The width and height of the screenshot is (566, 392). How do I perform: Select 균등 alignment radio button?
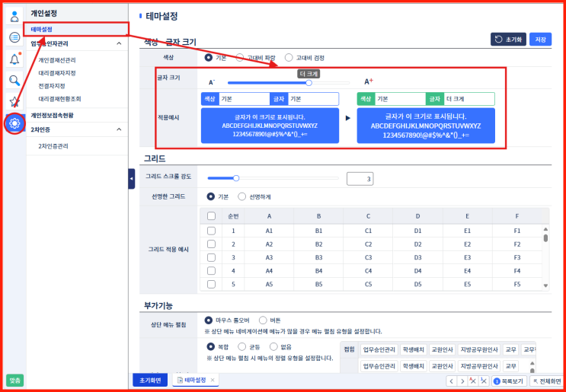pos(241,347)
